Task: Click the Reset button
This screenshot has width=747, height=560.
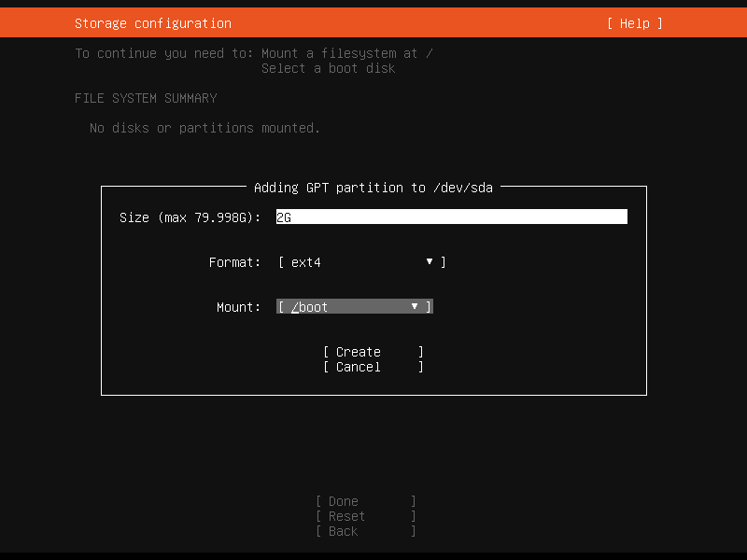Action: [x=366, y=516]
